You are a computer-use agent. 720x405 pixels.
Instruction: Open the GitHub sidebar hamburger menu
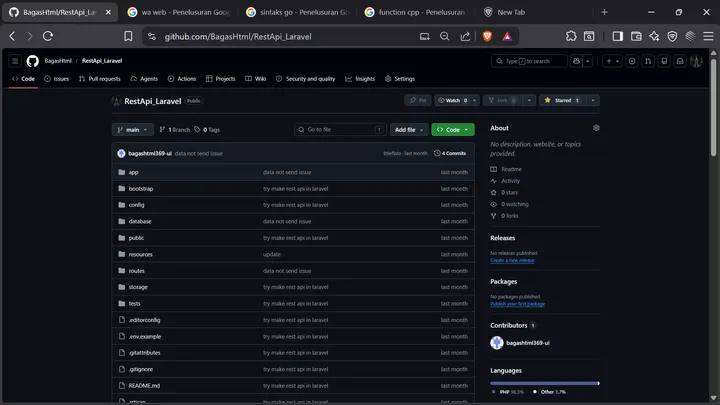pos(15,61)
